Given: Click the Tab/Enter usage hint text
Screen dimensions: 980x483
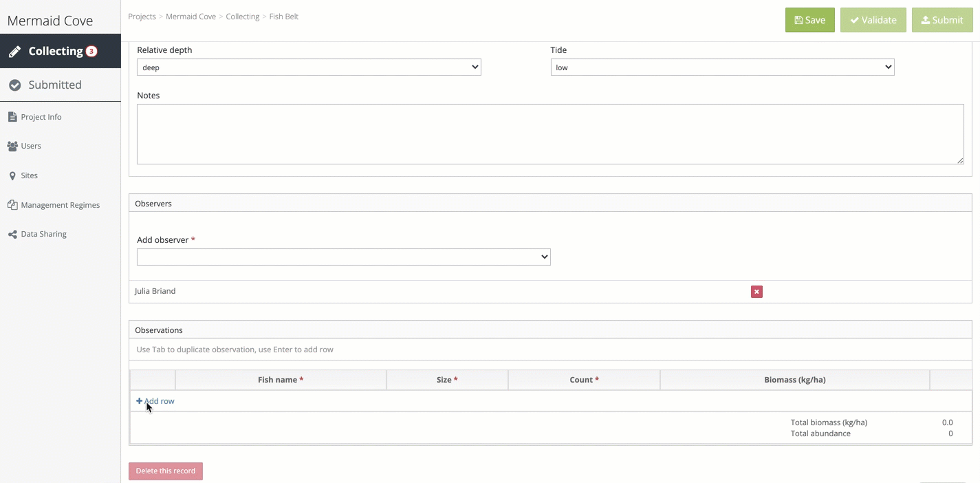Looking at the screenshot, I should (x=235, y=350).
